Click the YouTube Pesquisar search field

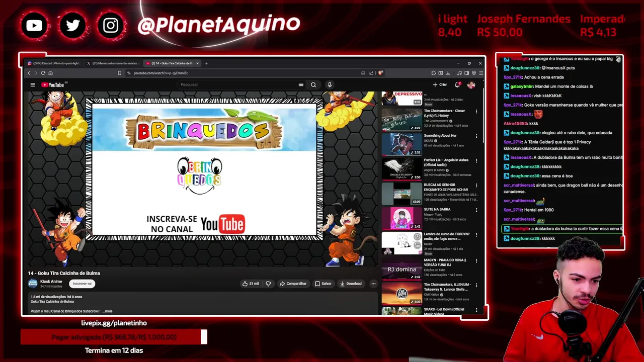(239, 84)
